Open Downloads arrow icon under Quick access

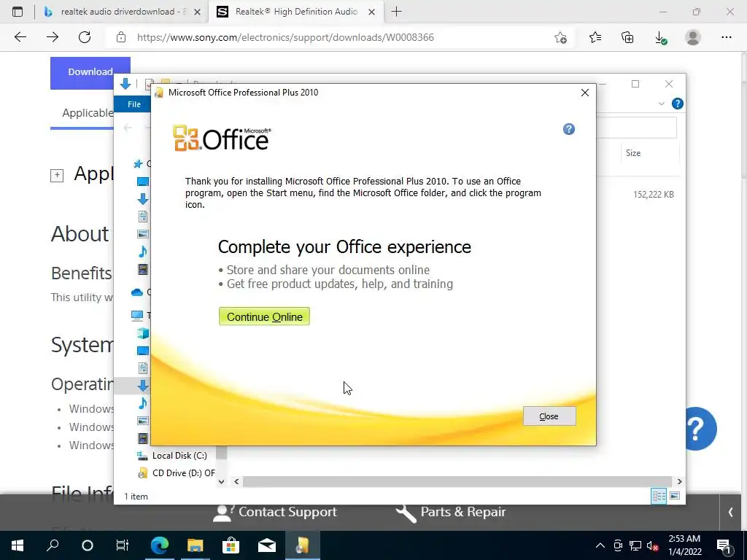142,199
